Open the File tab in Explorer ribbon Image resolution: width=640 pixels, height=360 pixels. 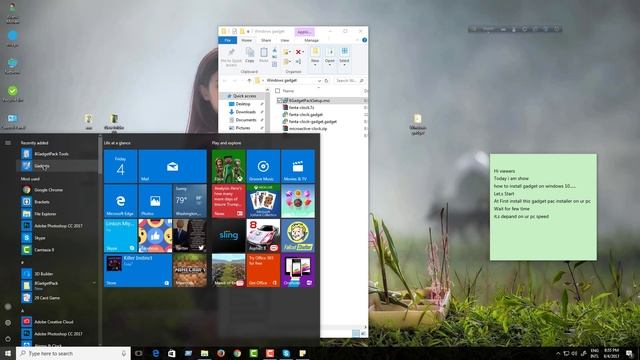click(x=228, y=40)
